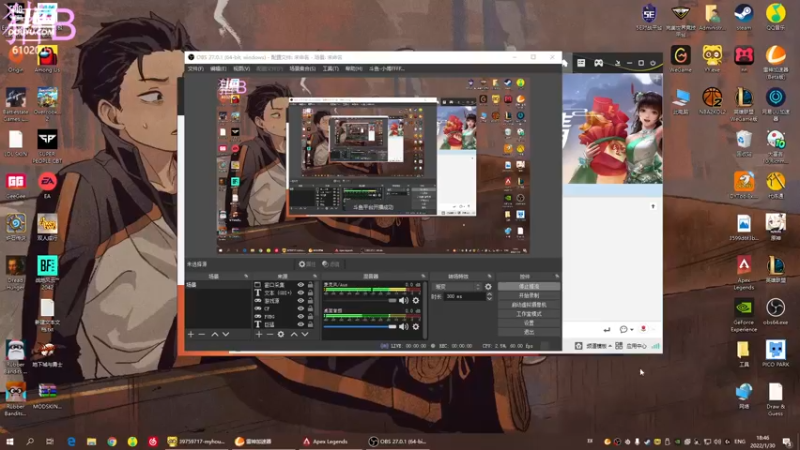The width and height of the screenshot is (800, 450).
Task: Increase the transition duration with the up arrow
Action: click(x=489, y=294)
